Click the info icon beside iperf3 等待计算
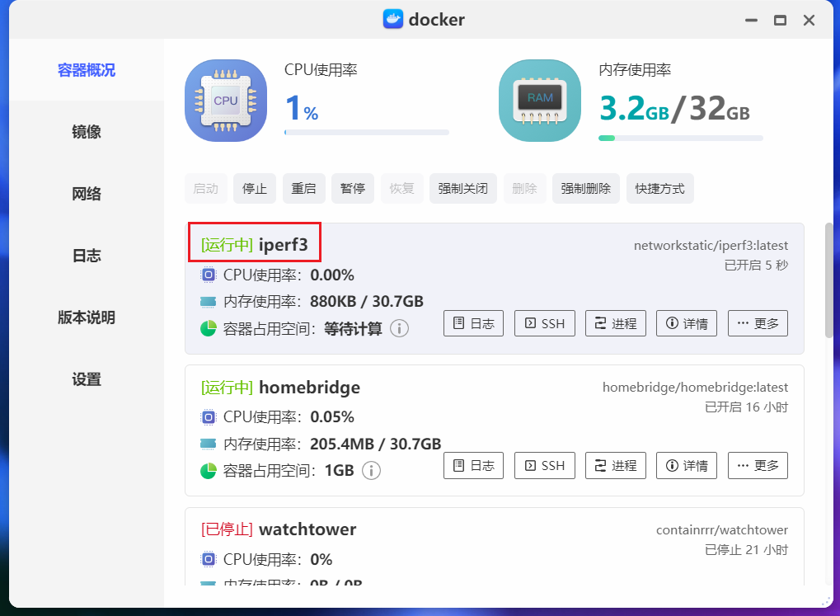Viewport: 840px width, 616px height. click(x=399, y=328)
